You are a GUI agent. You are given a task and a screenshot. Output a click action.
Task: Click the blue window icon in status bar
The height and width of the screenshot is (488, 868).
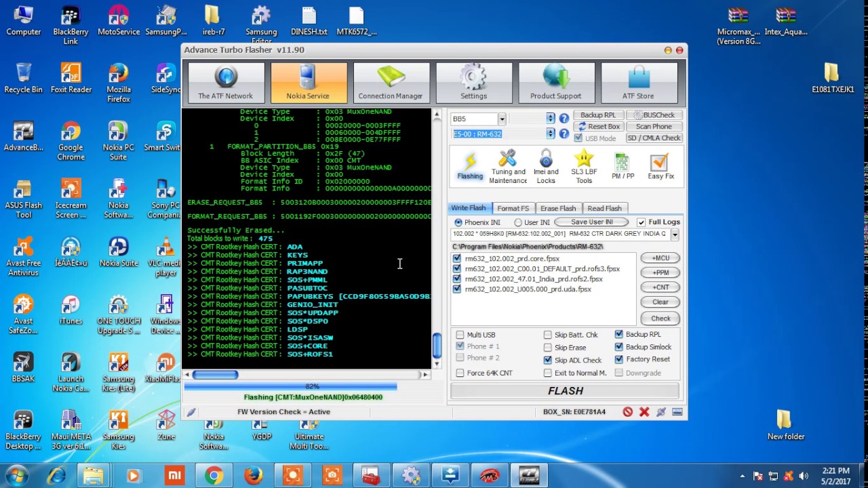(x=677, y=411)
